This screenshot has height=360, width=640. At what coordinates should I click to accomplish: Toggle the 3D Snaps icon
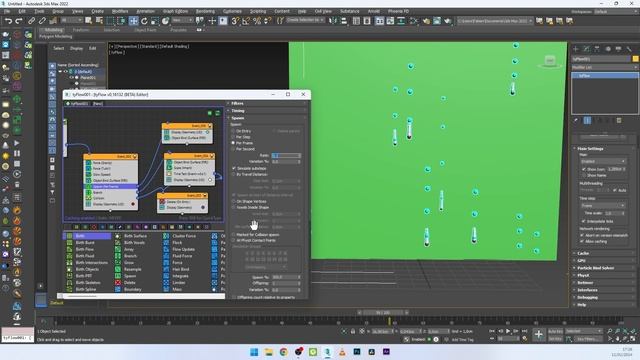tap(235, 20)
